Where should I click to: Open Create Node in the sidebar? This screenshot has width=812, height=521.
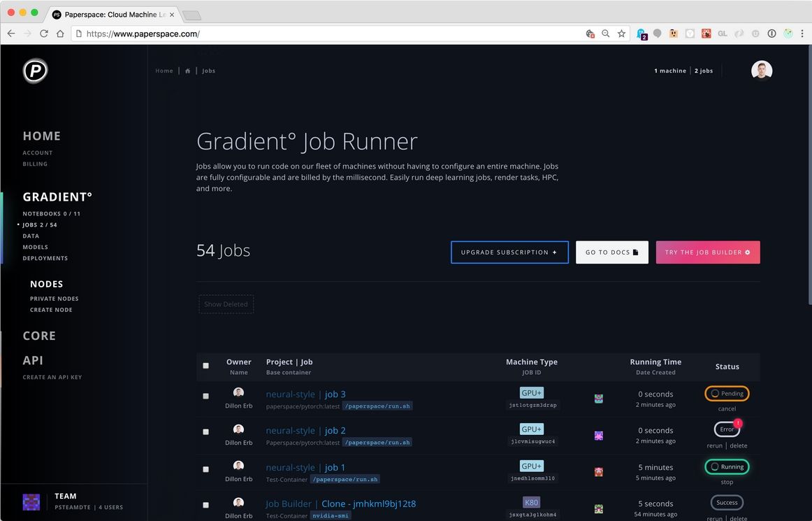51,310
